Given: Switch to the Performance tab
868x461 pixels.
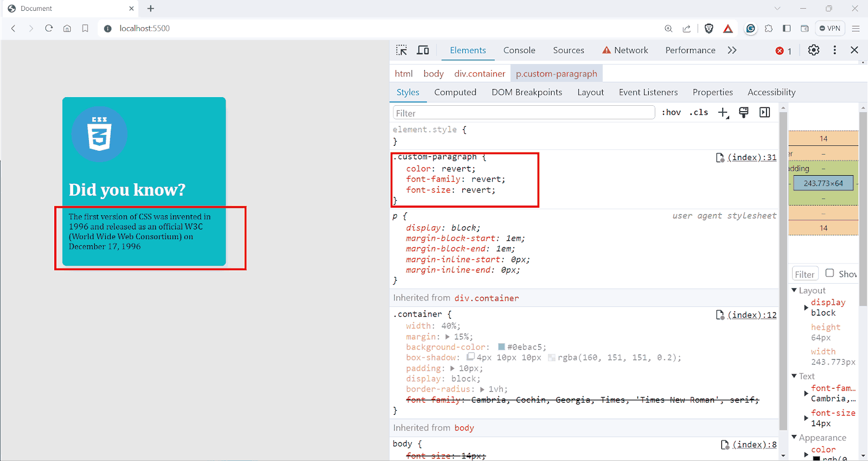Looking at the screenshot, I should [x=690, y=50].
